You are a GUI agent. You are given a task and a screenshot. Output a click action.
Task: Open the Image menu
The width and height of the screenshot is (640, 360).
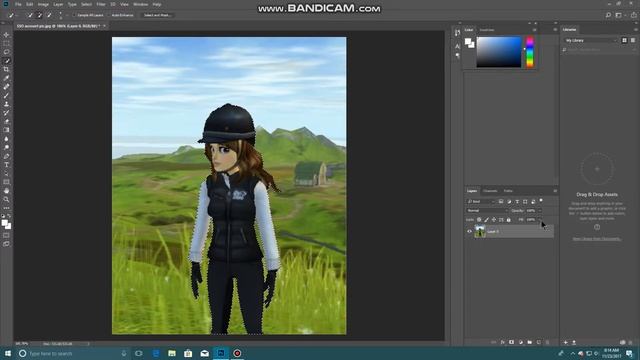pyautogui.click(x=43, y=4)
